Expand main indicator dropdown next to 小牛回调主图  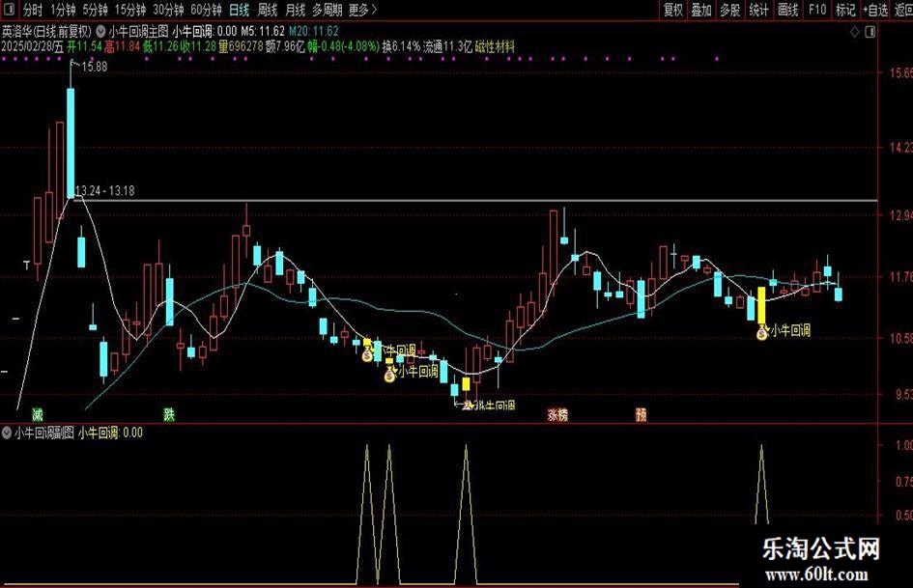click(x=100, y=31)
